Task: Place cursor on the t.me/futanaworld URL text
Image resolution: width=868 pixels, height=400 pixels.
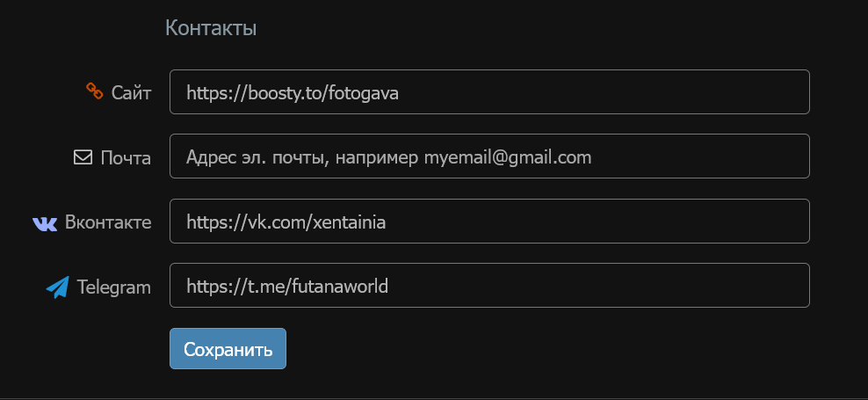Action: (x=286, y=287)
